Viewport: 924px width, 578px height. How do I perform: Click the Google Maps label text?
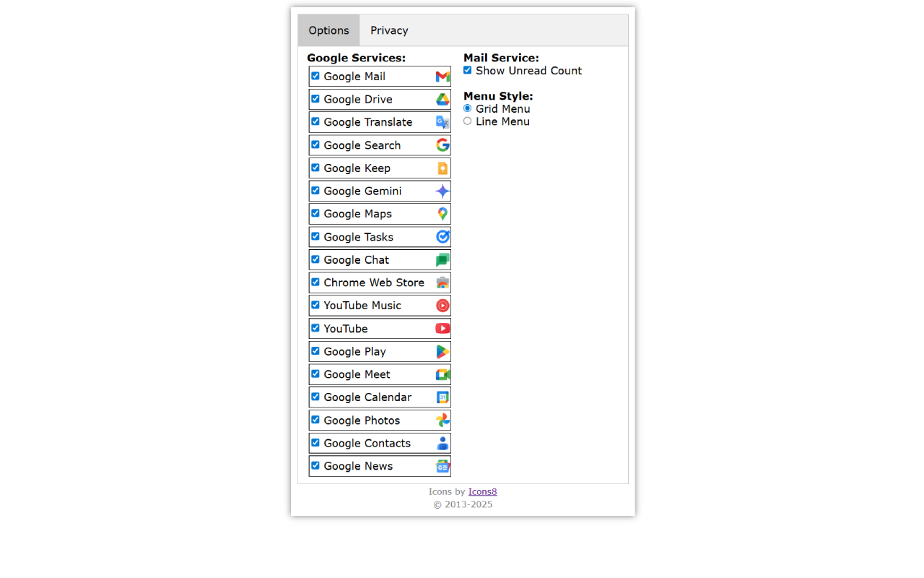(x=358, y=214)
